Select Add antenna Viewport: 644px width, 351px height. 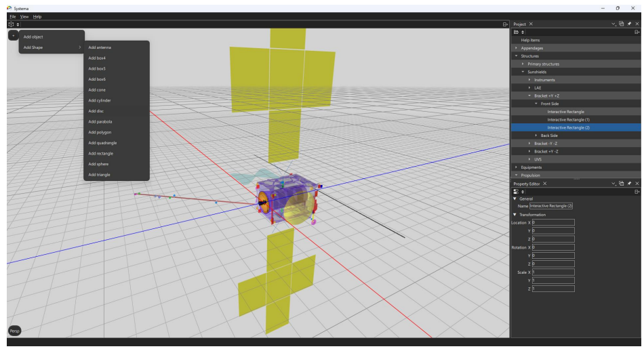click(x=117, y=47)
